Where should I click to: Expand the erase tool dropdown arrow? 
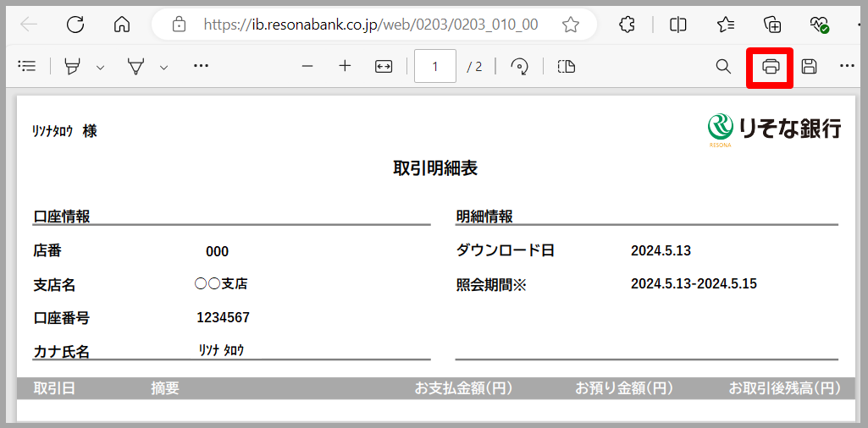[163, 68]
